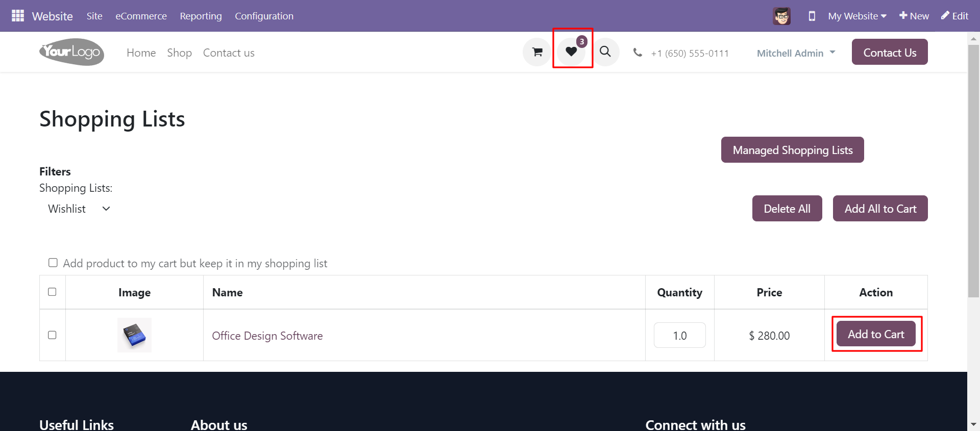The image size is (980, 431).
Task: Click the Contact Us button
Action: click(890, 52)
